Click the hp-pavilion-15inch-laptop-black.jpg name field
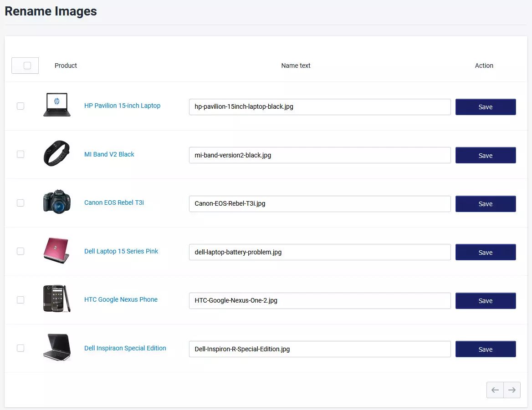 click(x=320, y=107)
